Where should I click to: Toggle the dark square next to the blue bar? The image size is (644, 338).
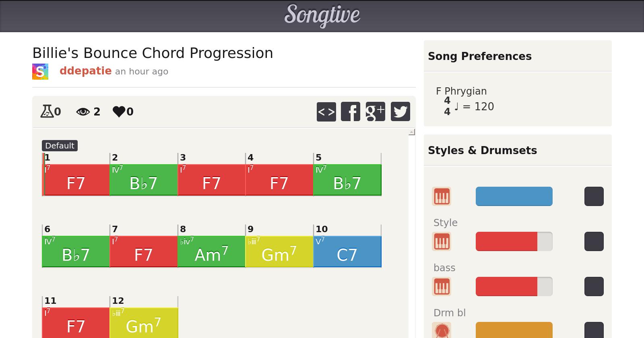click(x=594, y=196)
